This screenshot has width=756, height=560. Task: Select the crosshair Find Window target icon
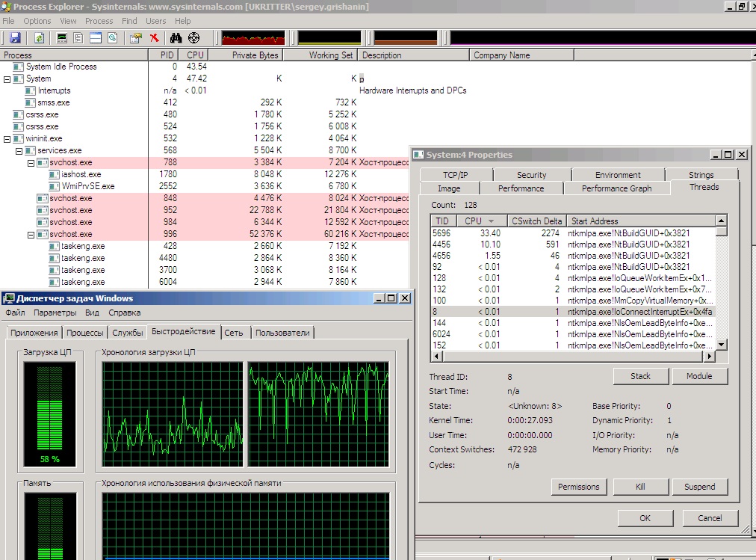(193, 38)
